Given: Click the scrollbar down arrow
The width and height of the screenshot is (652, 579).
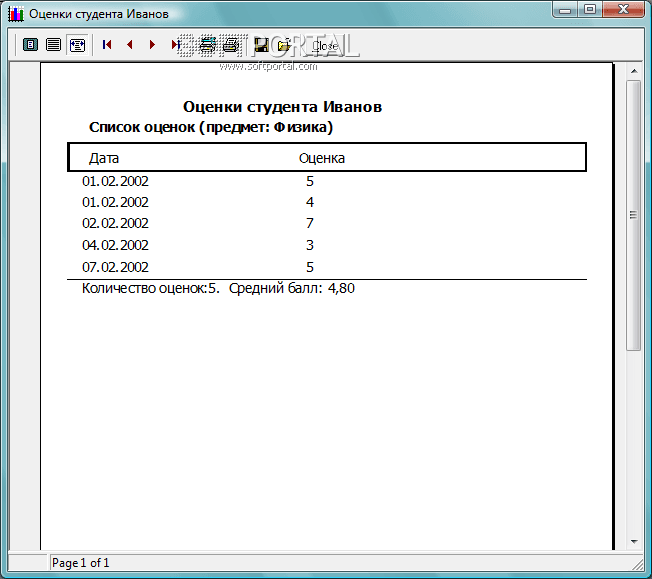Looking at the screenshot, I should 634,542.
